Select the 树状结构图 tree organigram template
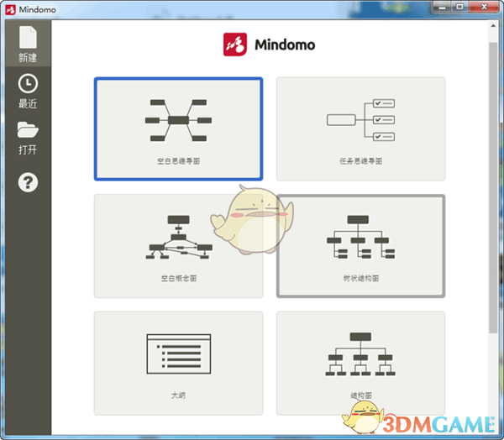The image size is (504, 440). click(360, 246)
